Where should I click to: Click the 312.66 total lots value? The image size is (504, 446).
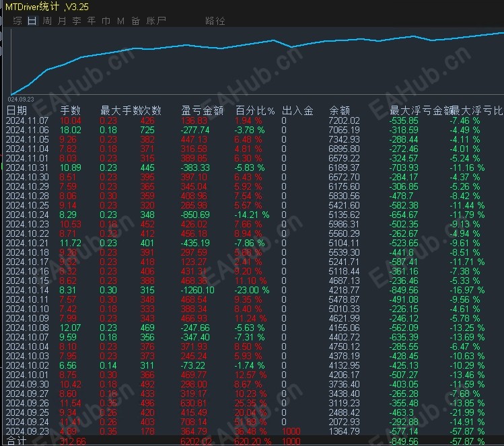coord(73,441)
